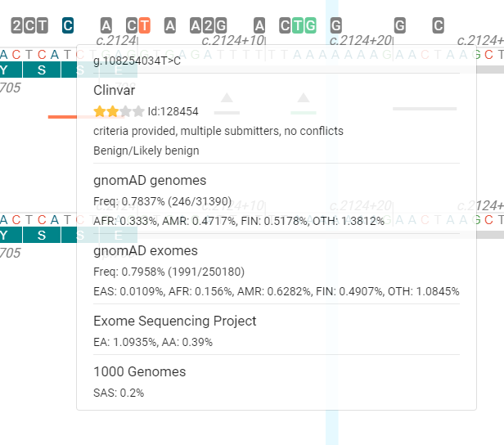
Task: Click the gnomAD exomes section title
Action: [x=146, y=250]
